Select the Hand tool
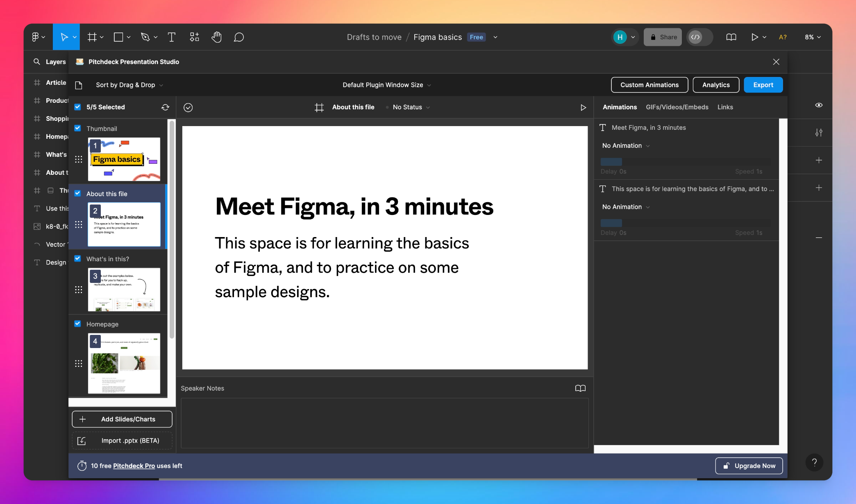Viewport: 856px width, 504px height. pyautogui.click(x=216, y=37)
